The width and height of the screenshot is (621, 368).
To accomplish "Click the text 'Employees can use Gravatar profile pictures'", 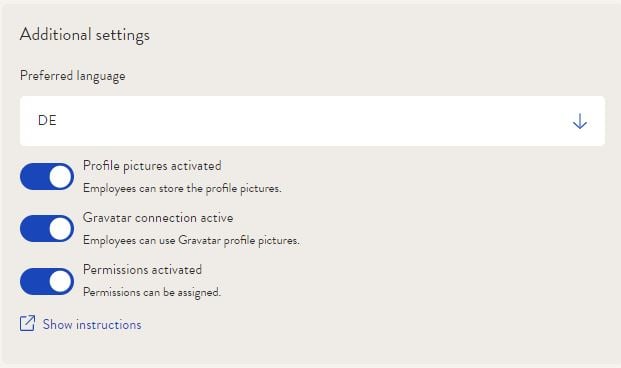I will (x=191, y=240).
